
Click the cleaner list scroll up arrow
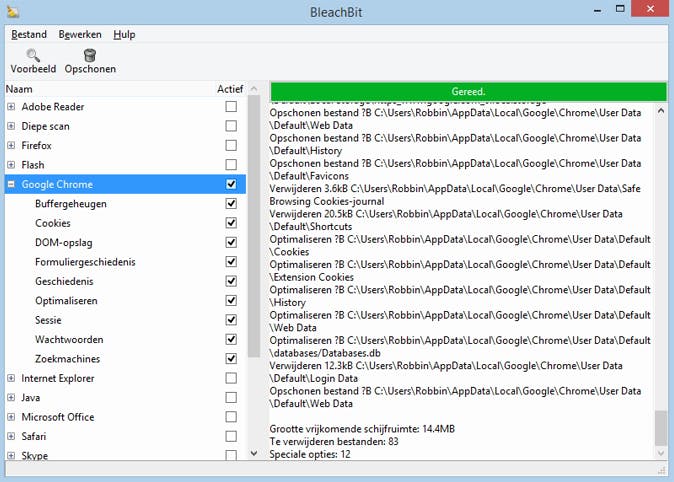tap(254, 89)
